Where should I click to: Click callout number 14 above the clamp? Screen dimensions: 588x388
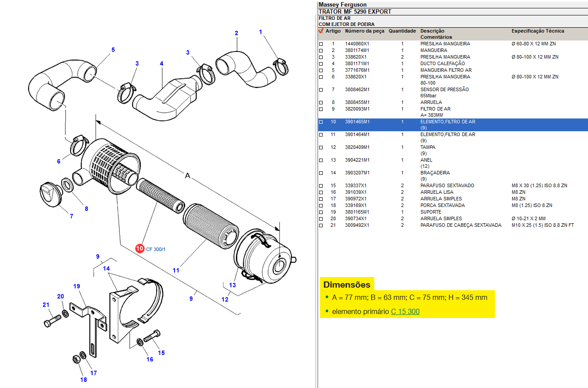106,268
